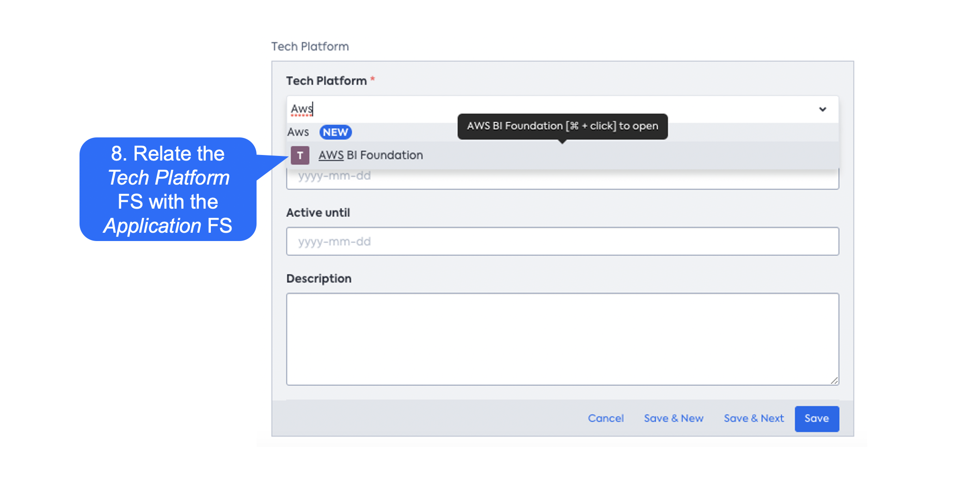
Task: Expand the Tech Platform dropdown chevron
Action: click(x=822, y=109)
